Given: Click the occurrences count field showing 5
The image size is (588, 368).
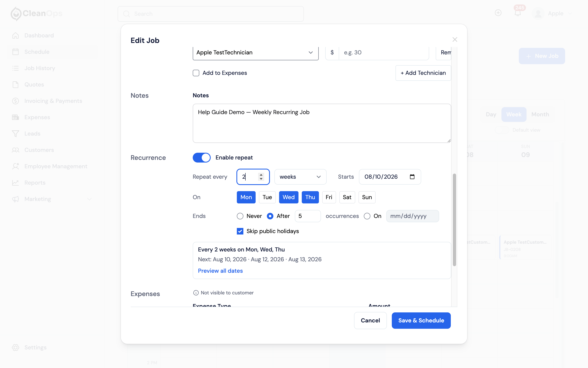Looking at the screenshot, I should pyautogui.click(x=308, y=216).
